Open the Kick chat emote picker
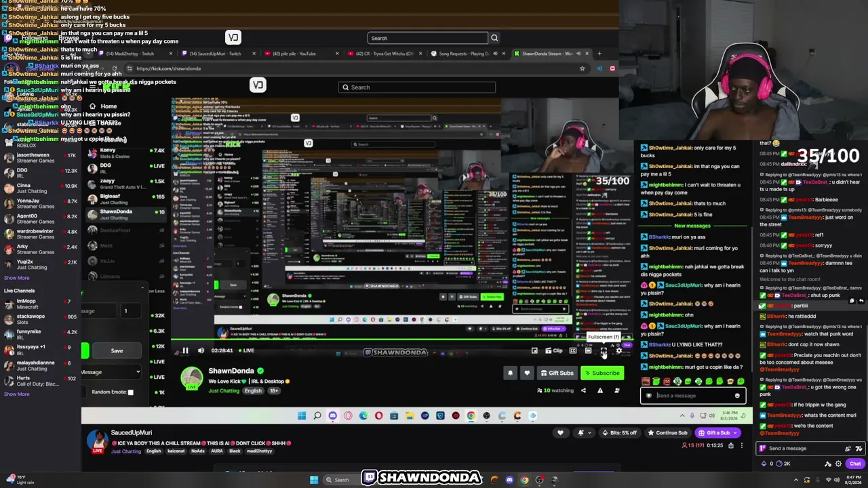 (737, 396)
